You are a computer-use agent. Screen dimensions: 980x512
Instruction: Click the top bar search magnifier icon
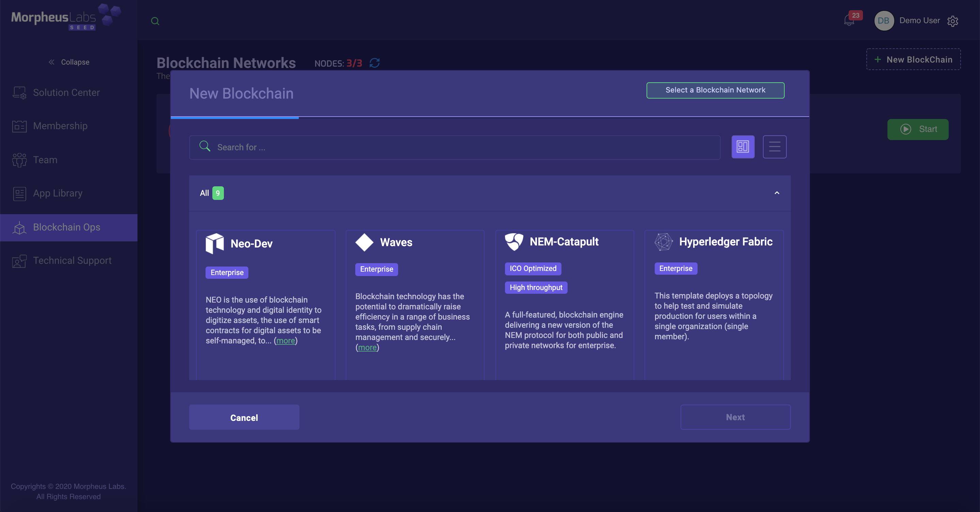(155, 21)
